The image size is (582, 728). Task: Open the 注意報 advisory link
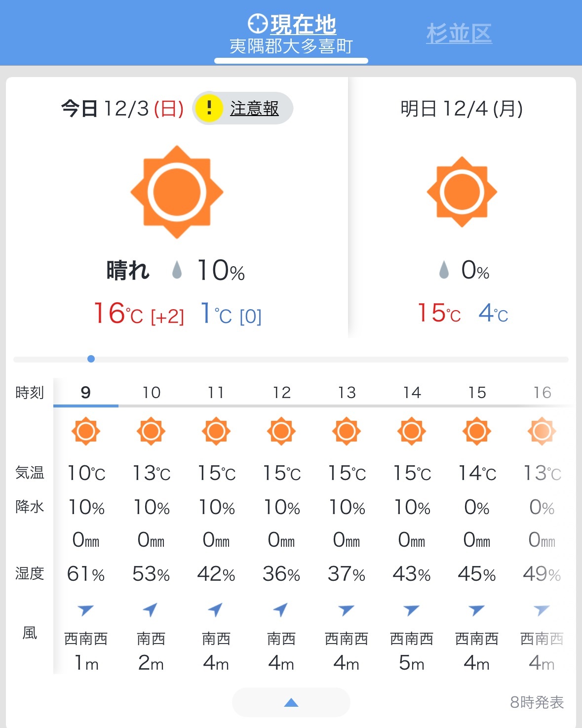(254, 108)
